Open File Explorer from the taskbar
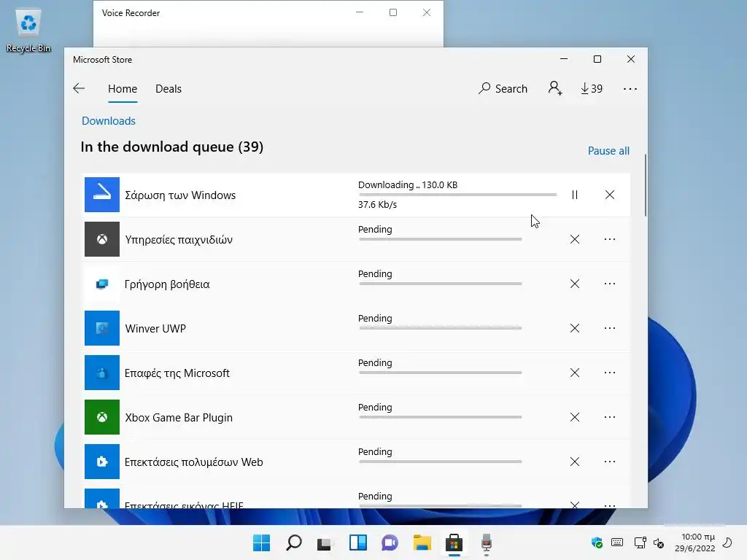The height and width of the screenshot is (560, 747). [x=422, y=542]
